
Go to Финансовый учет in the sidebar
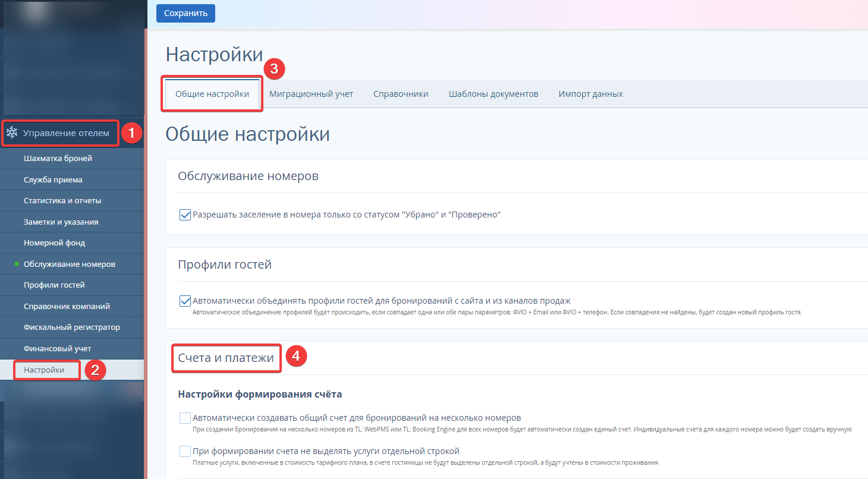(x=72, y=348)
